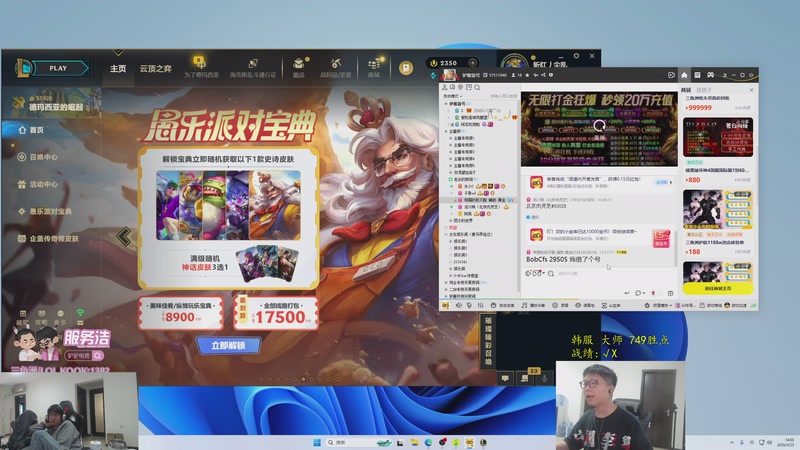The image size is (800, 450).
Task: Open the 自由模式 dropdown in YY
Action: 452,96
